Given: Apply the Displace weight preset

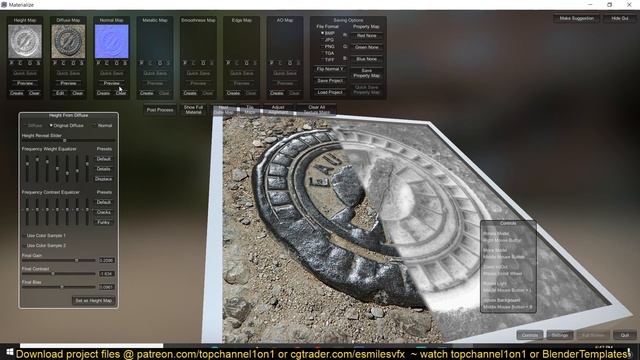Looking at the screenshot, I should pyautogui.click(x=104, y=179).
